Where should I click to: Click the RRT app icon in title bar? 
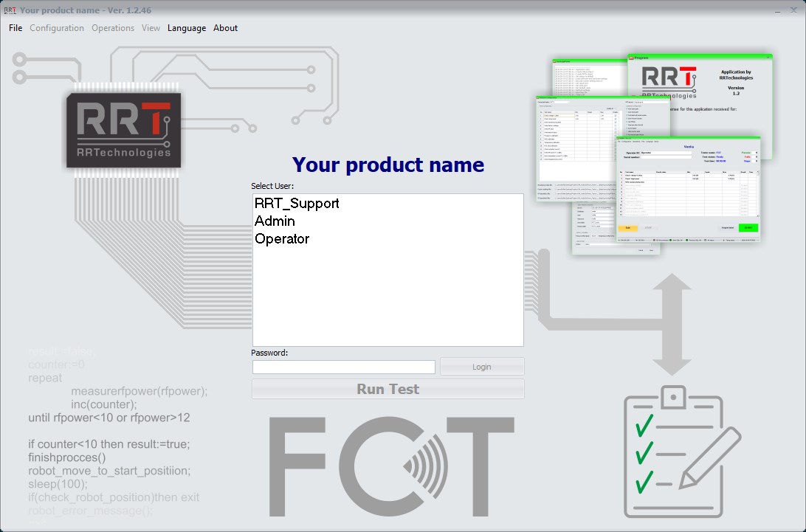[x=10, y=10]
